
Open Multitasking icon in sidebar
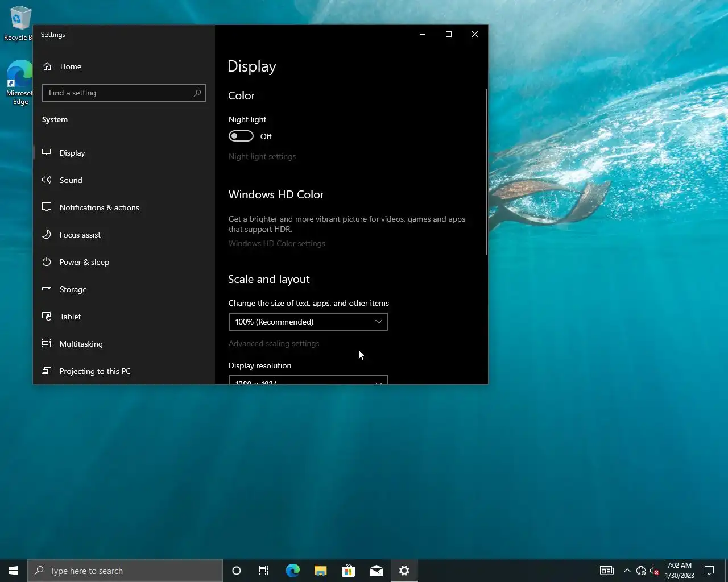47,343
